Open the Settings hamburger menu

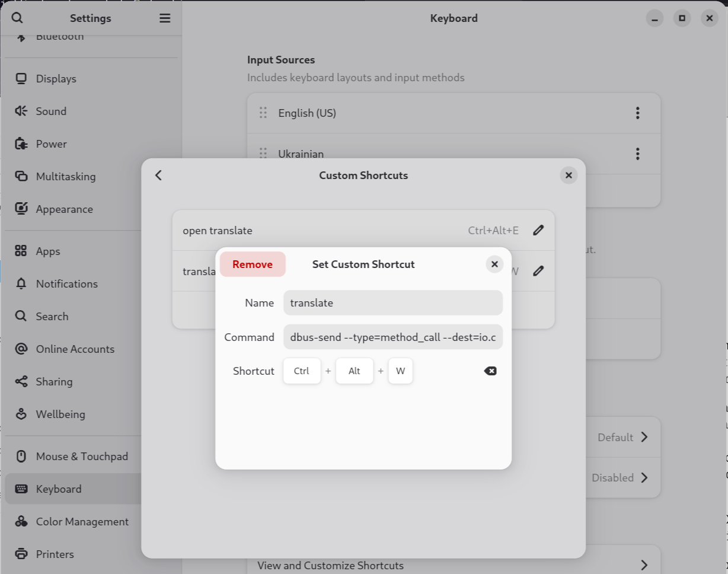[x=165, y=18]
